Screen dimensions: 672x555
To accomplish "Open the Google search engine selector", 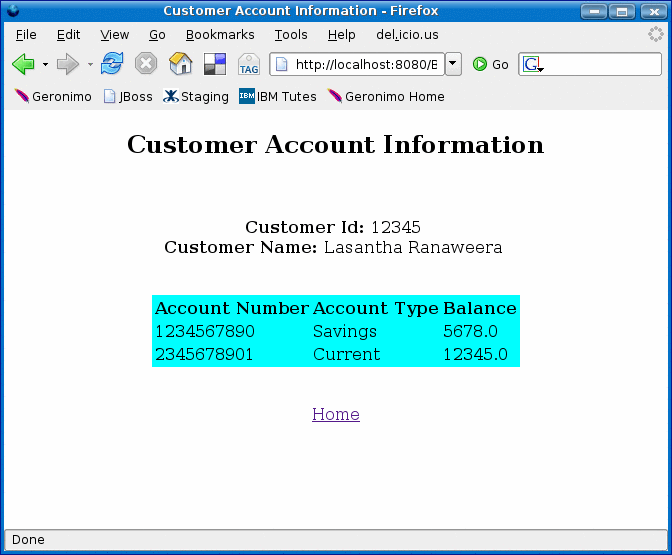I will point(533,64).
